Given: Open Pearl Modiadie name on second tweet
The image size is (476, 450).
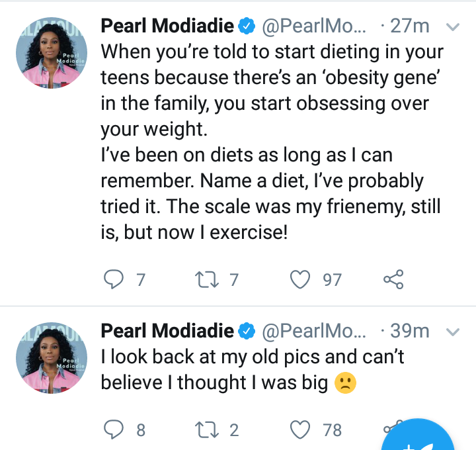Looking at the screenshot, I should pos(167,331).
